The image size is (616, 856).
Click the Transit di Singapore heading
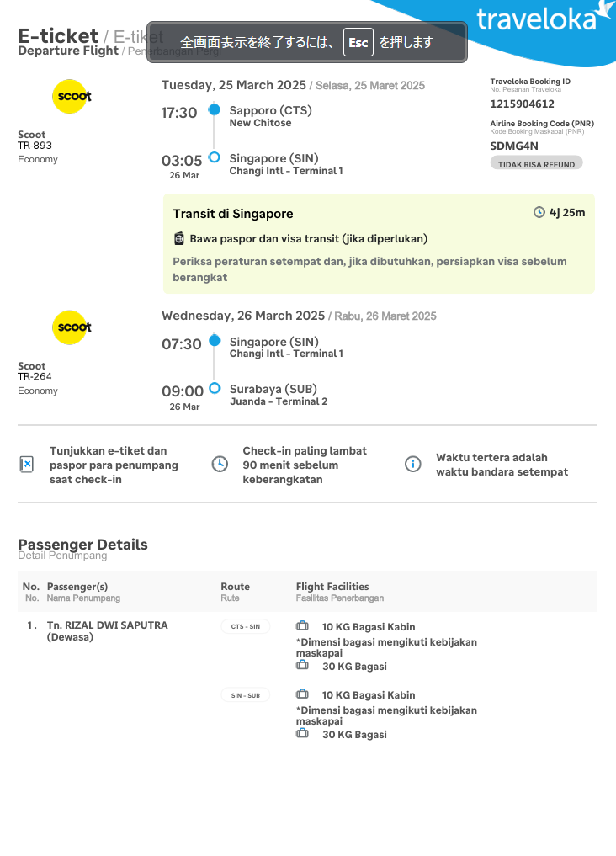233,214
